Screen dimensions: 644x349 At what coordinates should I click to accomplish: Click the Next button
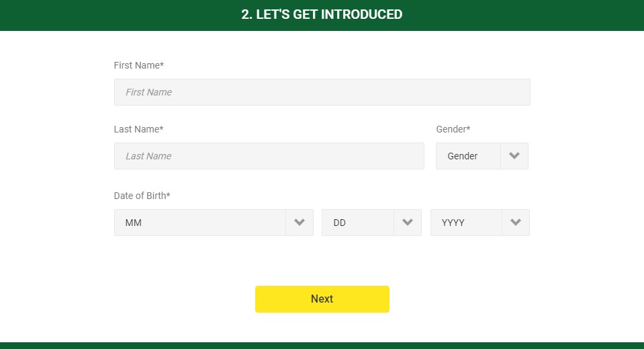point(322,299)
